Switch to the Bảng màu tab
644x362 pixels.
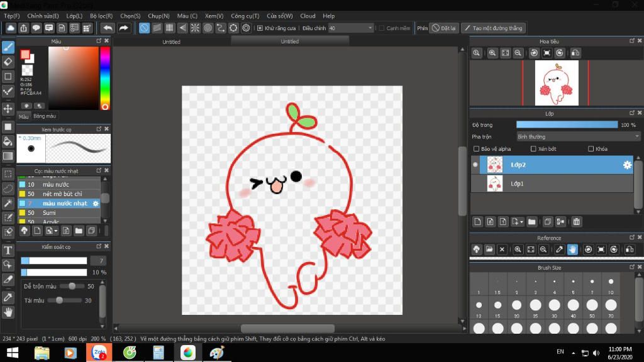(45, 116)
